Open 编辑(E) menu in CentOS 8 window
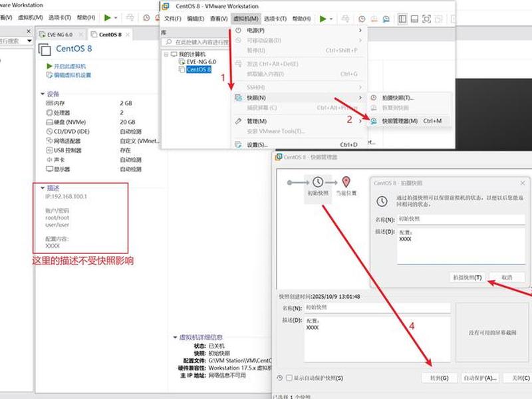 (x=196, y=19)
